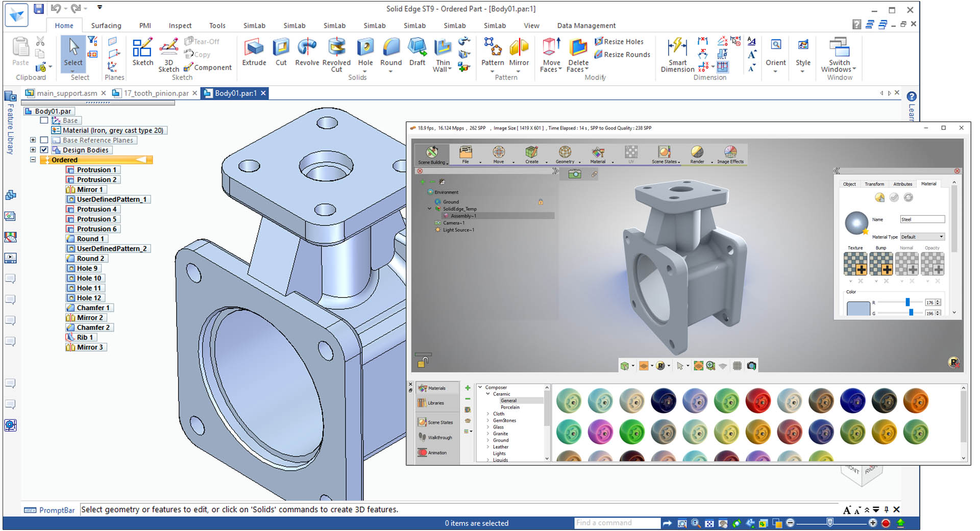
Task: Open the 17_tooth_pinion.par document tab
Action: click(153, 93)
